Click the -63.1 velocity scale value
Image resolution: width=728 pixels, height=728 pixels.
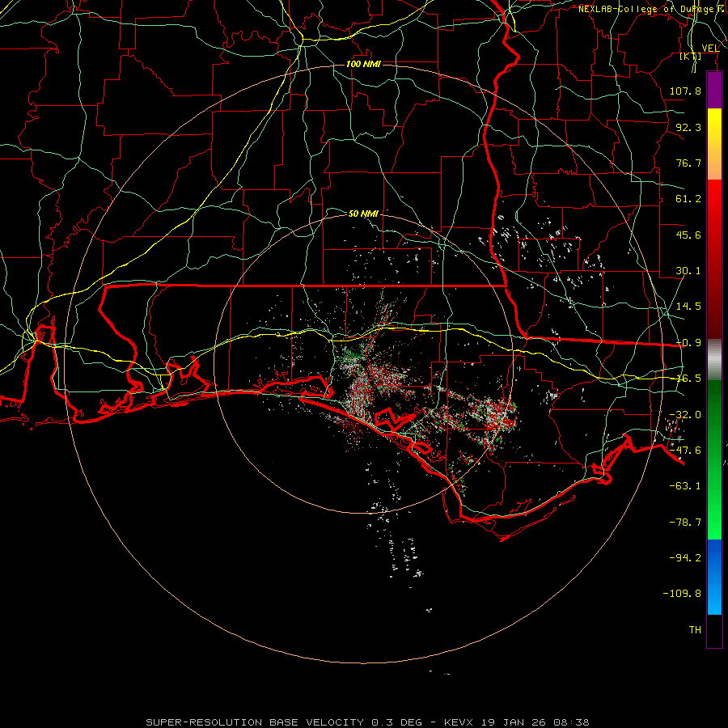tap(685, 486)
